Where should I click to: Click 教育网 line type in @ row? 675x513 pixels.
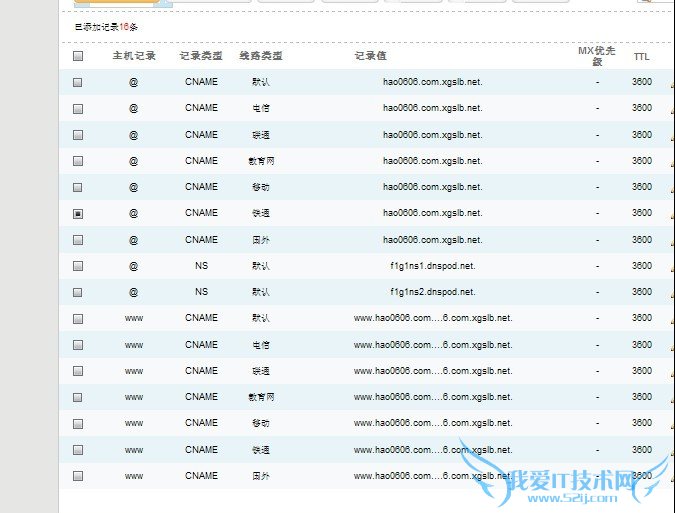(261, 161)
